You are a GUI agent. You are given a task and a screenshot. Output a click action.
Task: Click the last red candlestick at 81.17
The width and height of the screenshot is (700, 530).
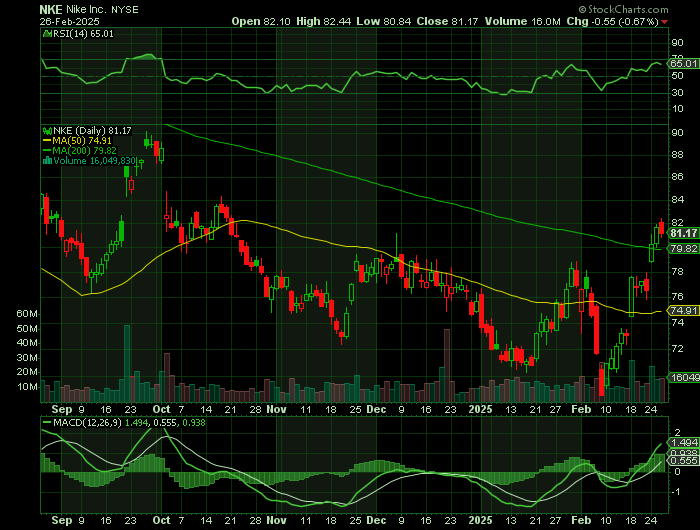pos(662,227)
